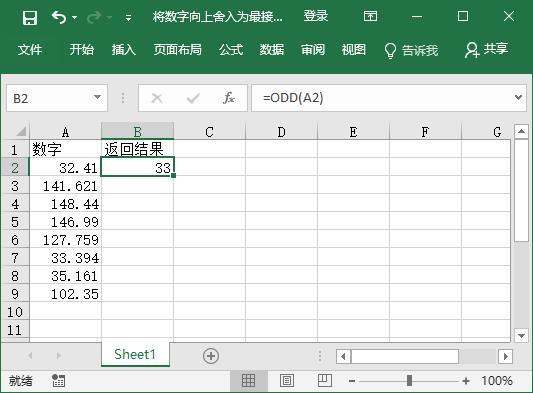Viewport: 533px width, 393px height.
Task: Open the 数据 ribbon tab
Action: pos(272,50)
